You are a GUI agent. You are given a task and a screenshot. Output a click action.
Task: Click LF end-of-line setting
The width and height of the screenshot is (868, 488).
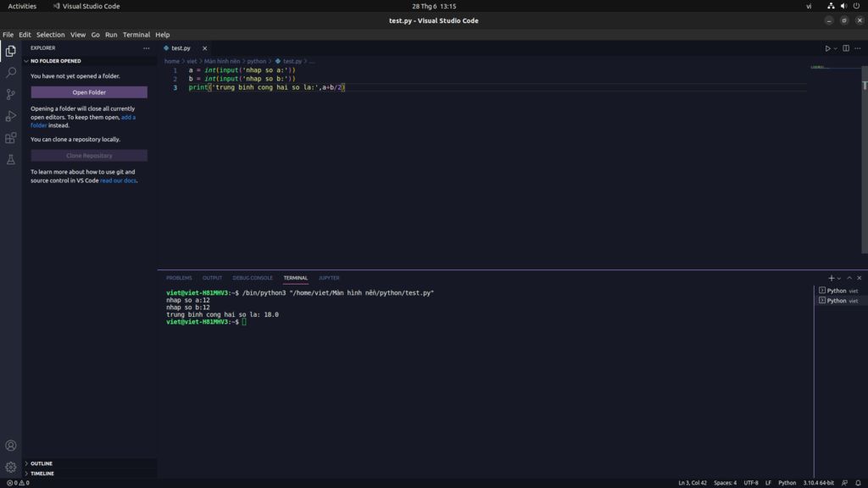tap(768, 483)
